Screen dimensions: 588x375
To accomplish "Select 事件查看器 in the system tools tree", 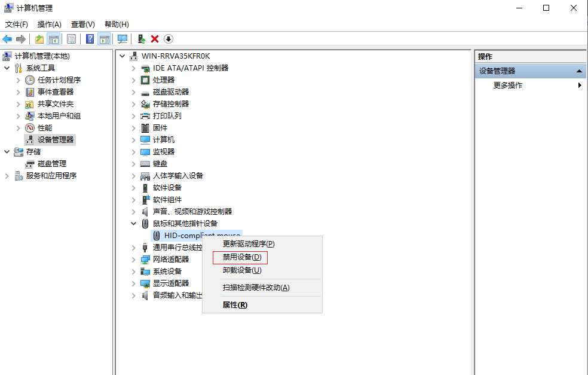I will (55, 92).
